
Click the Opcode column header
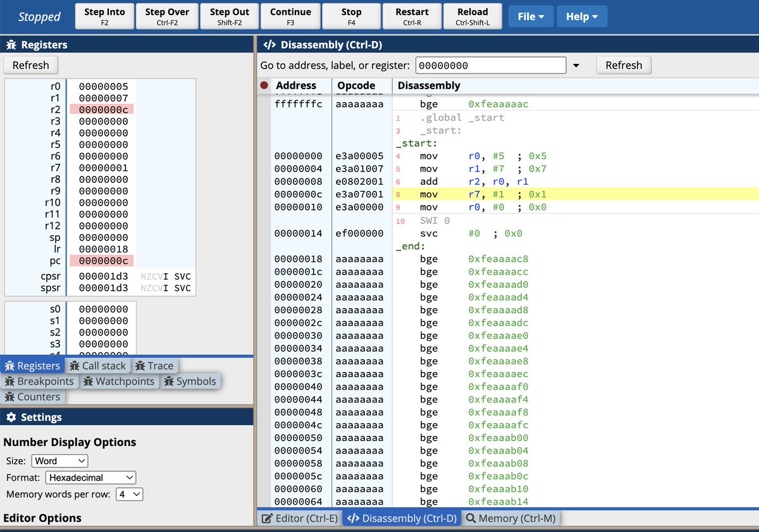356,85
